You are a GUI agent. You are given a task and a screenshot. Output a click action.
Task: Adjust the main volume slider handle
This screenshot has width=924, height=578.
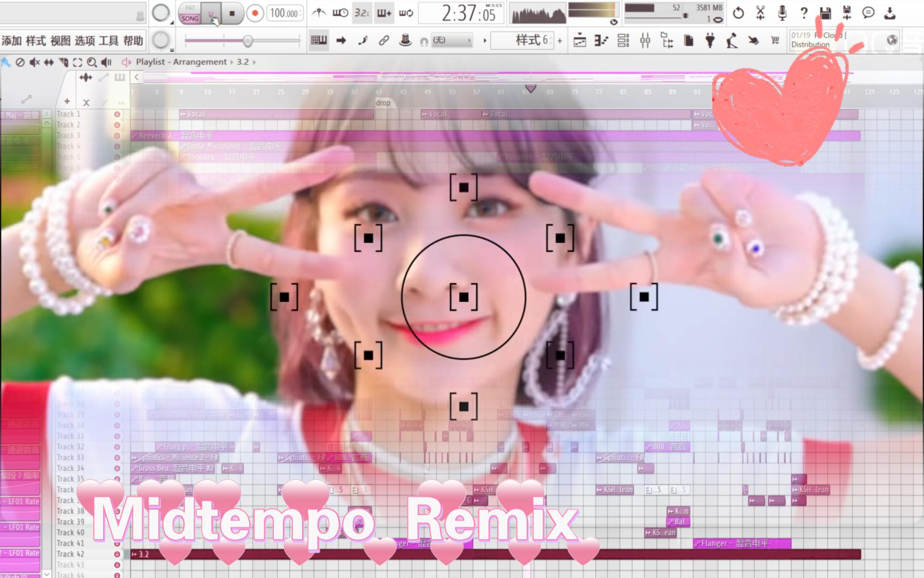[248, 40]
